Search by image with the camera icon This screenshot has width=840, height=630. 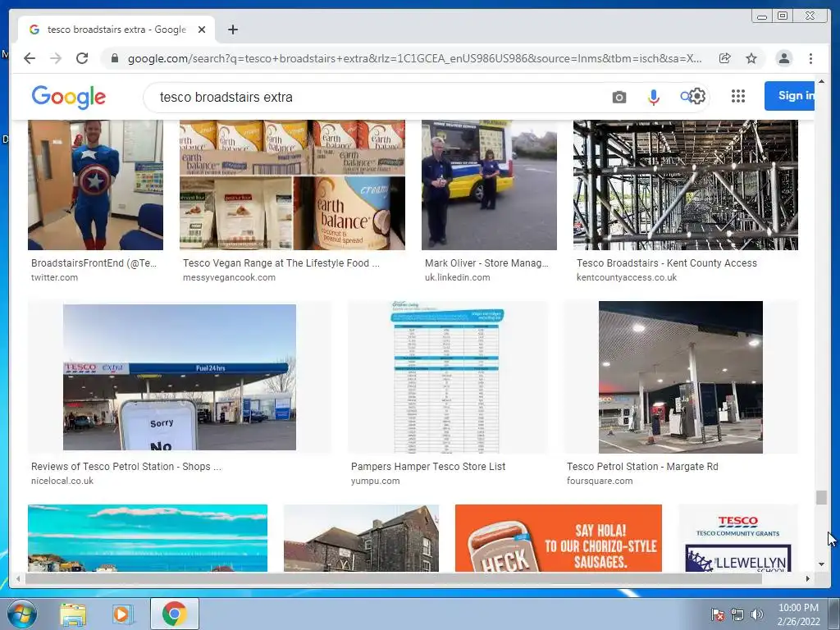[619, 97]
